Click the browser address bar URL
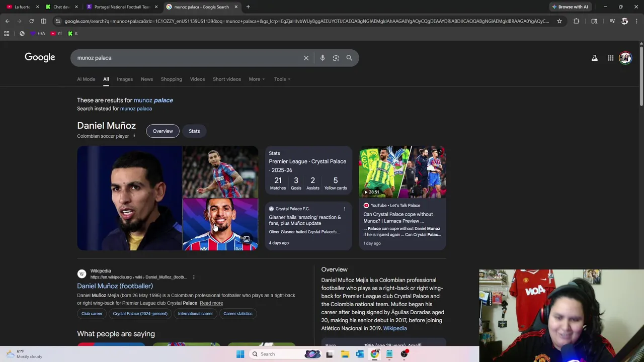Viewport: 644px width, 362px height. pos(306,21)
